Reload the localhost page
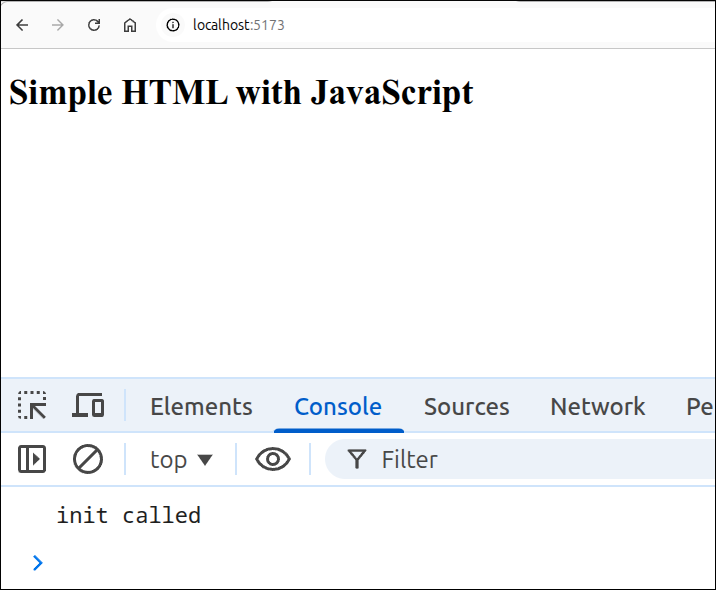 [94, 25]
